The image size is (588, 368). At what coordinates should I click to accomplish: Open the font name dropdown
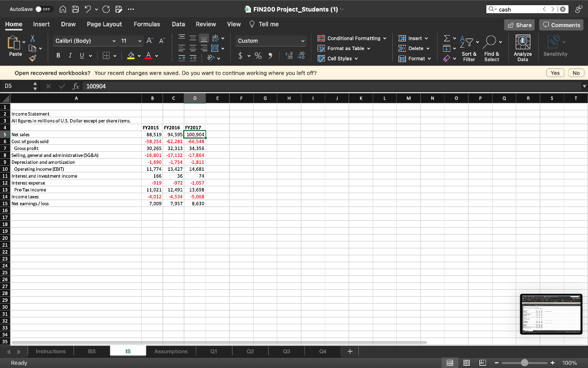(114, 41)
